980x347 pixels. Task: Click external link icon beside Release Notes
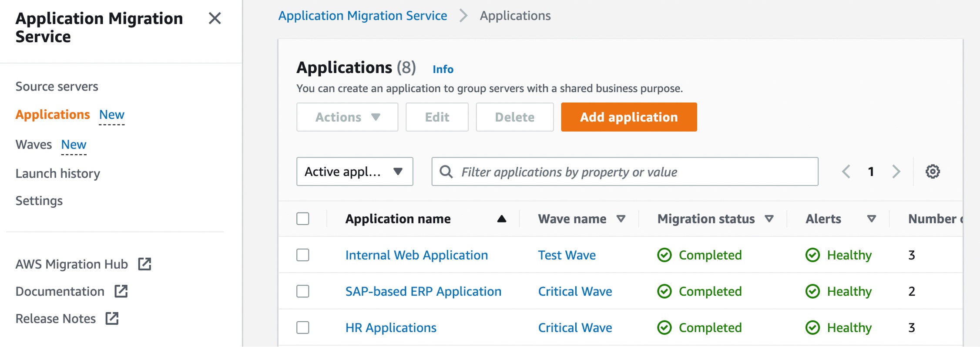pos(112,319)
